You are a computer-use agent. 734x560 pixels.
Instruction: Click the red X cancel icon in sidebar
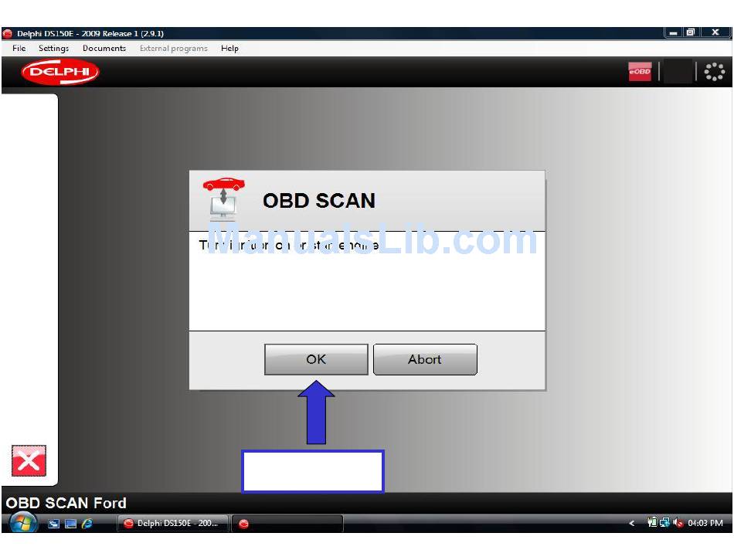coord(29,461)
